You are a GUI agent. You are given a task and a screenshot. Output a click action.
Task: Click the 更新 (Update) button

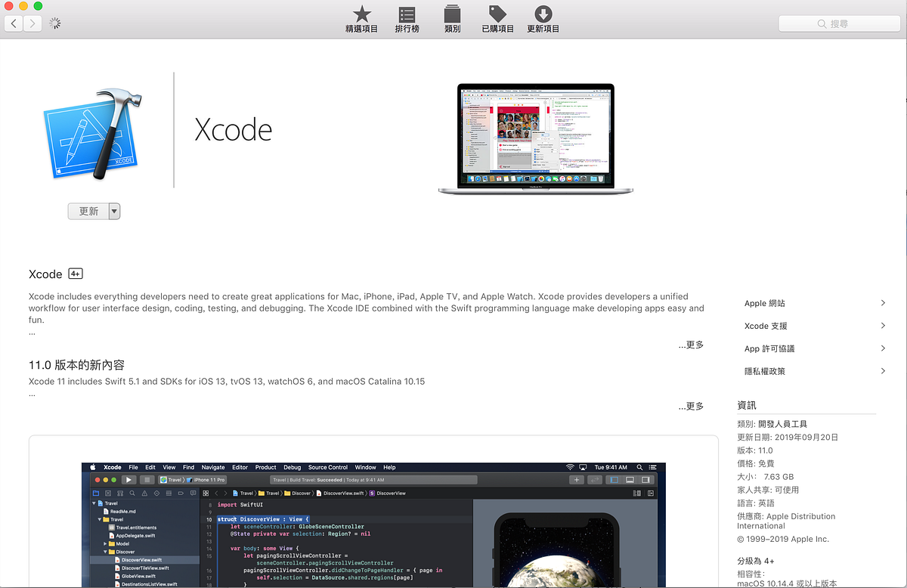click(x=87, y=211)
